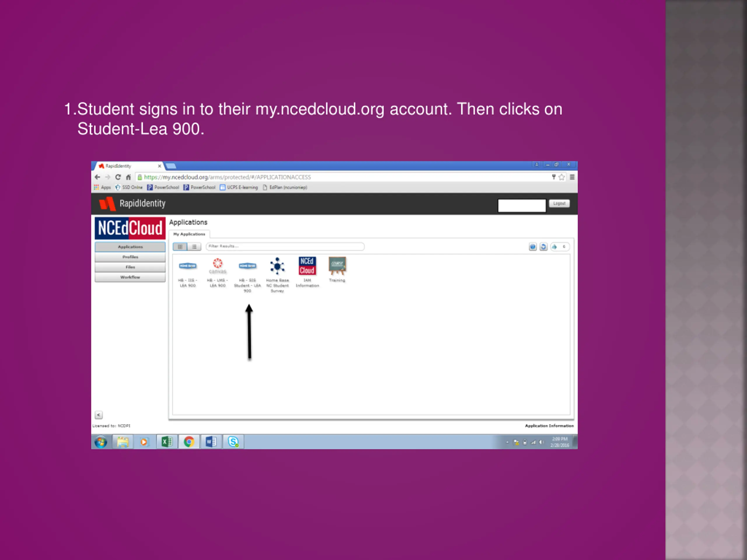Open the Chrome hamburger menu

click(572, 177)
